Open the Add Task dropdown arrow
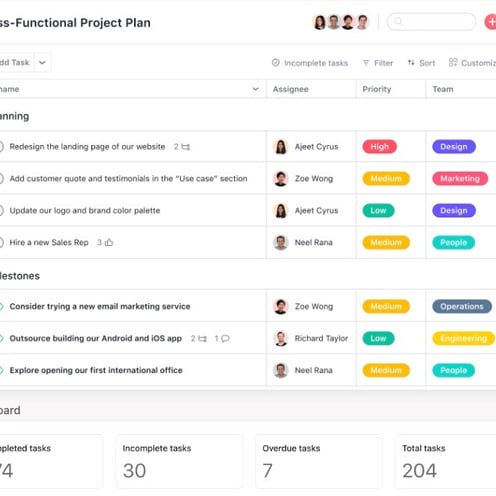 click(42, 62)
